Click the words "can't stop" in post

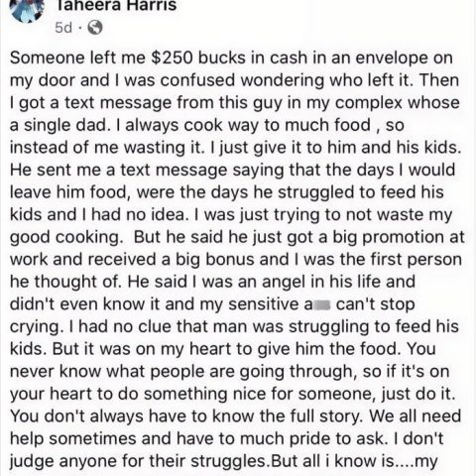(376, 304)
